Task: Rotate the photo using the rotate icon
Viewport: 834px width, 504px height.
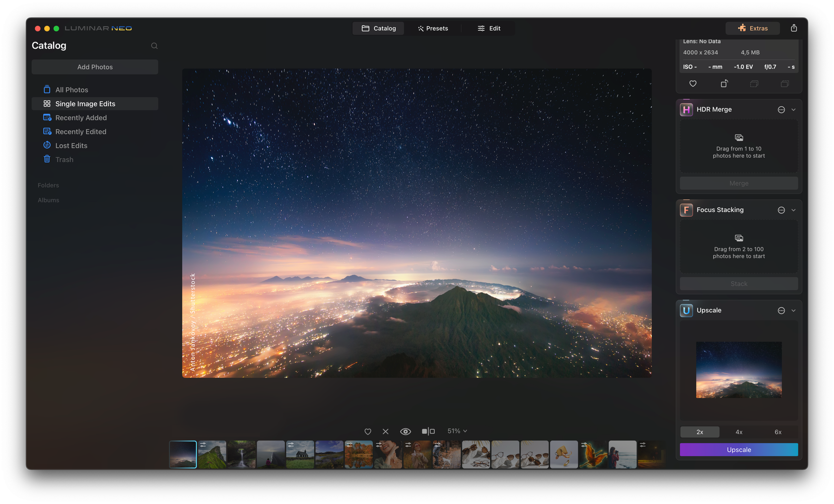Action: [x=724, y=84]
